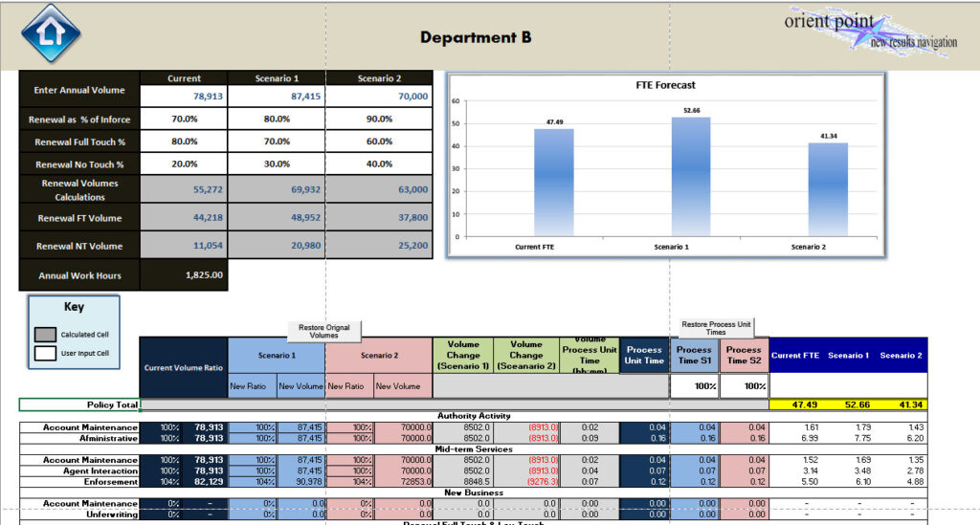Click Renewal NT Volume value 11,054
Image resolution: width=980 pixels, height=525 pixels.
click(184, 246)
